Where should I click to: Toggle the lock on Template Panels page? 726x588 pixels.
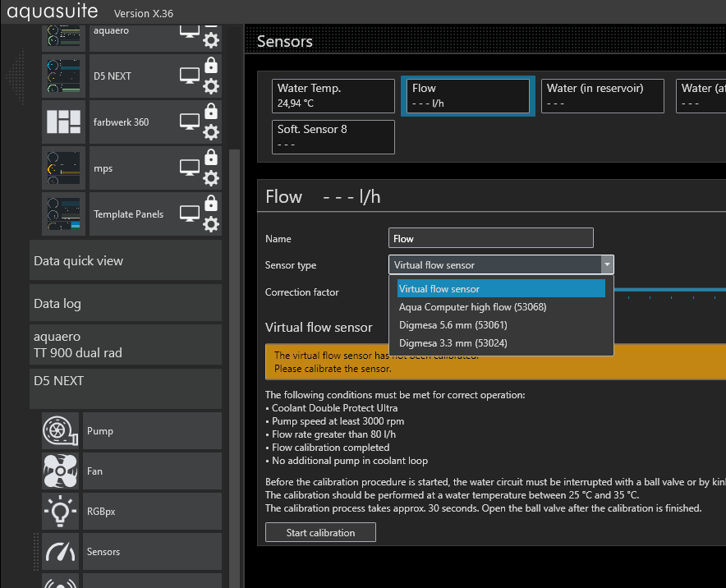pyautogui.click(x=211, y=203)
